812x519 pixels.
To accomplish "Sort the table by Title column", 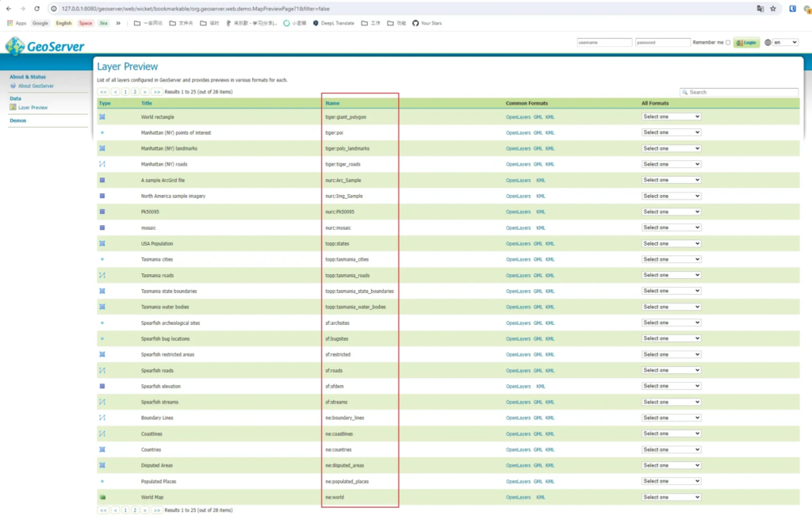I will [147, 104].
